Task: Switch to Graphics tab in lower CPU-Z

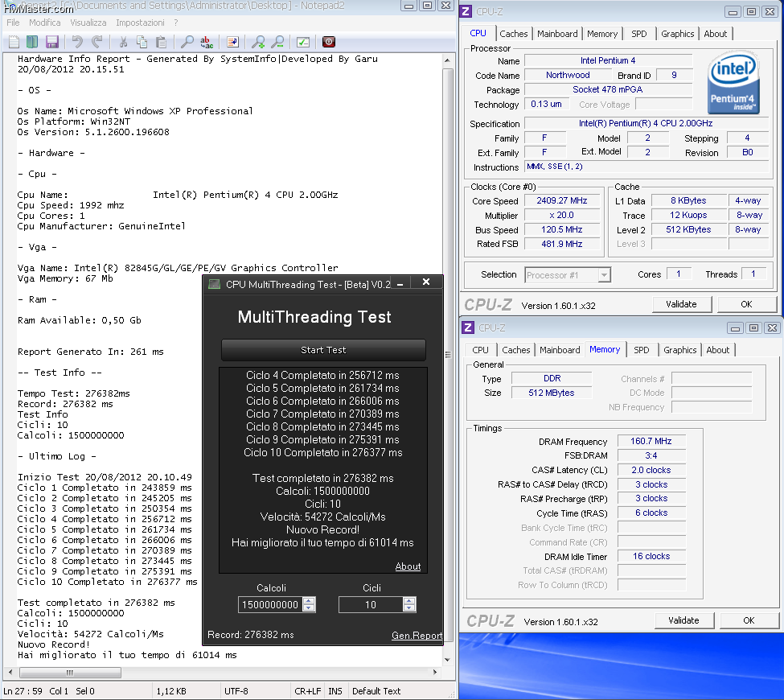Action: coord(680,350)
